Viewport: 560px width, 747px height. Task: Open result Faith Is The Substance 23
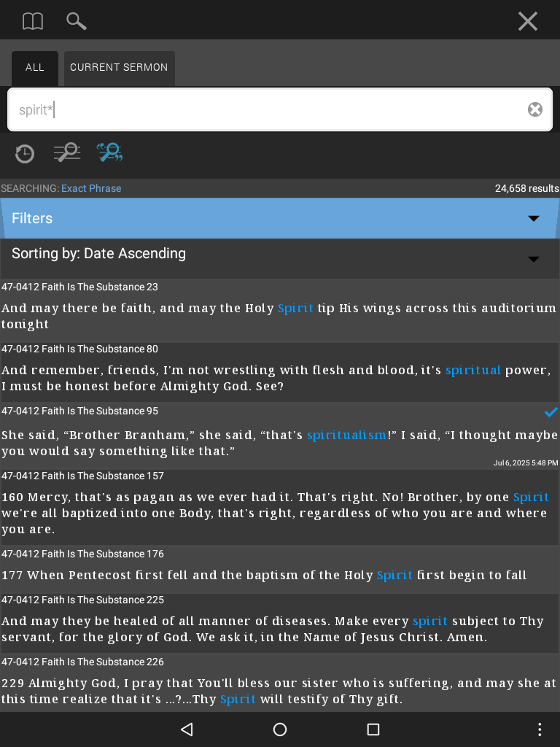280,309
